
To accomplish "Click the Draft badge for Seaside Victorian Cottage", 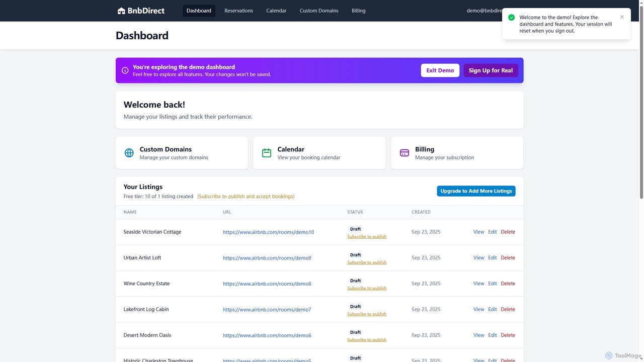I will coord(356,229).
